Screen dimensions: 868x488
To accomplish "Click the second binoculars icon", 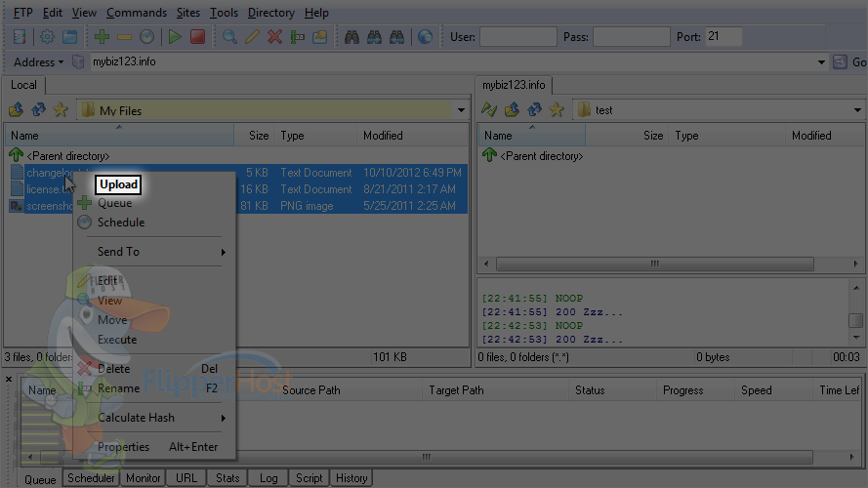I will [374, 37].
